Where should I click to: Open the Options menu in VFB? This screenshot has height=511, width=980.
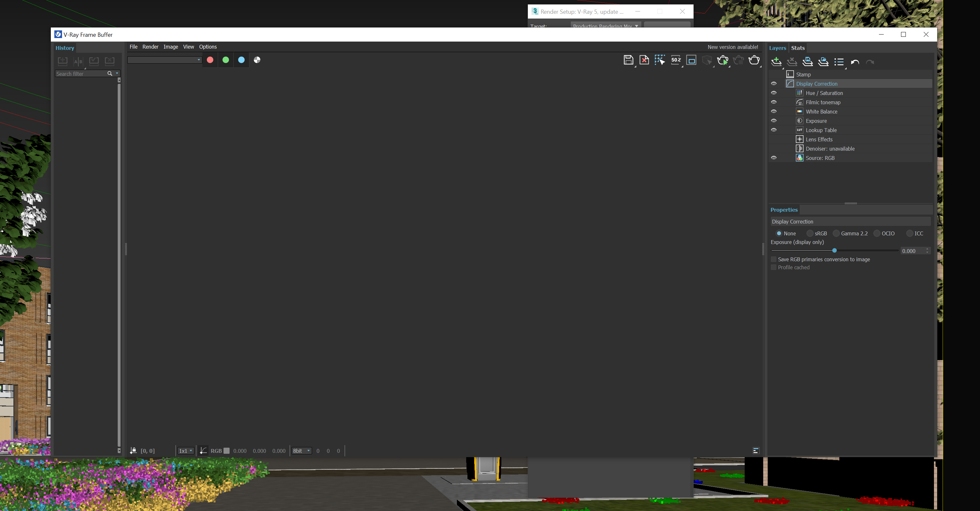208,46
